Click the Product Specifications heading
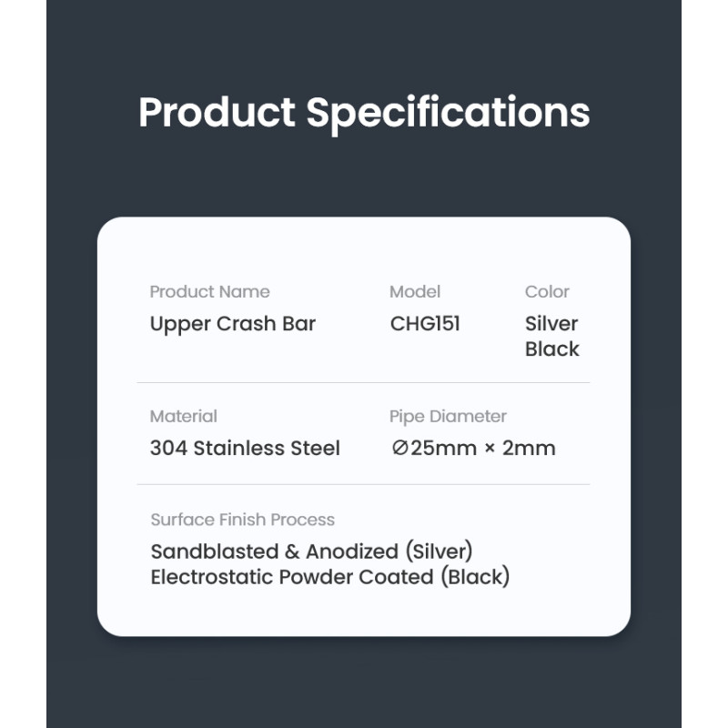The image size is (728, 728). (x=364, y=113)
